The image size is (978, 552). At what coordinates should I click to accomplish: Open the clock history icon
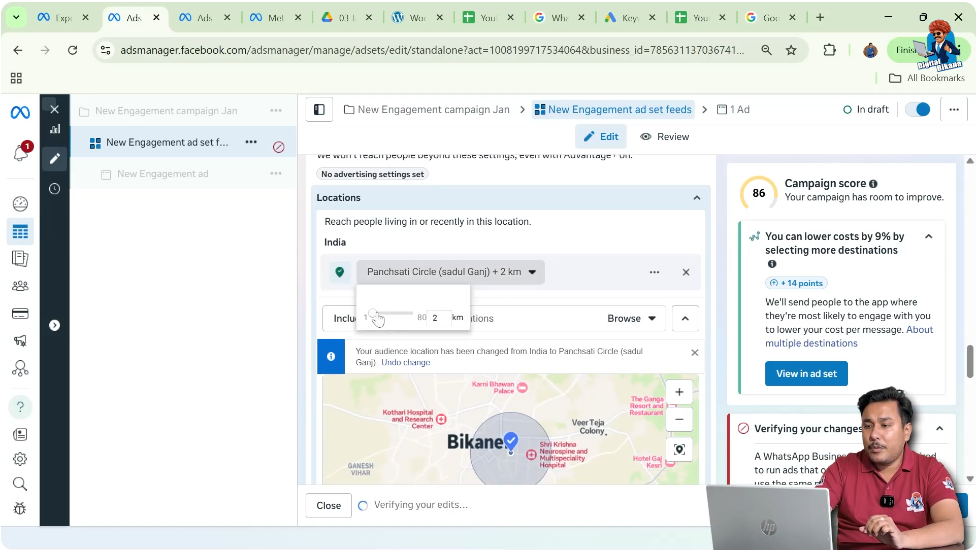coord(55,188)
